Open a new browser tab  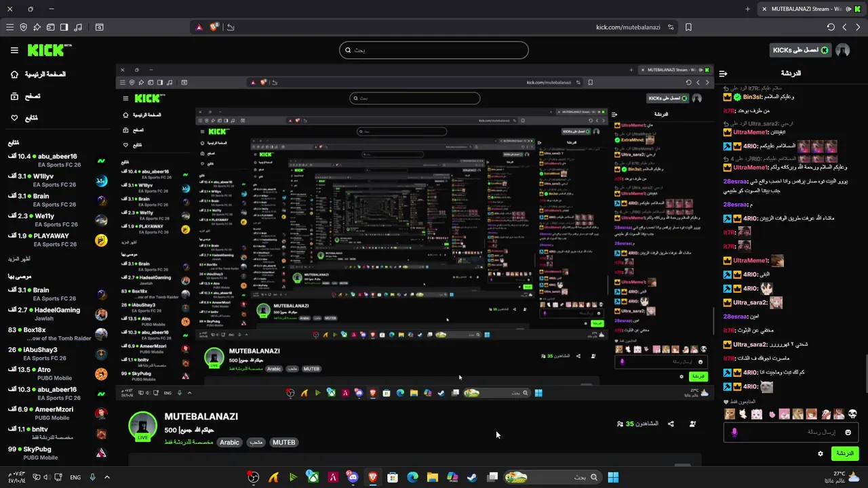pos(748,9)
